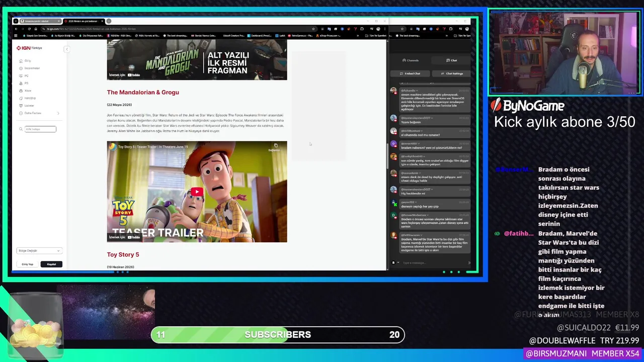Bookmark star in the right browser window
Screen dimensions: 644x362
[402, 29]
